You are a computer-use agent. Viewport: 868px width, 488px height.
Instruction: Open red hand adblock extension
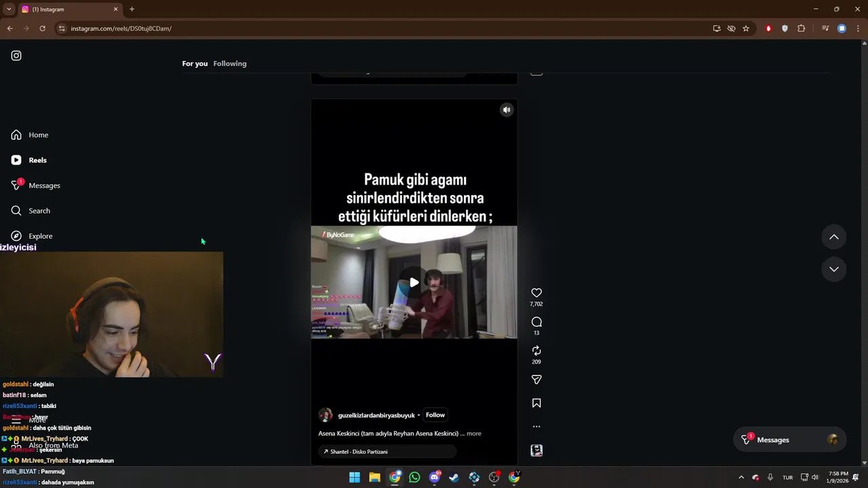point(768,28)
